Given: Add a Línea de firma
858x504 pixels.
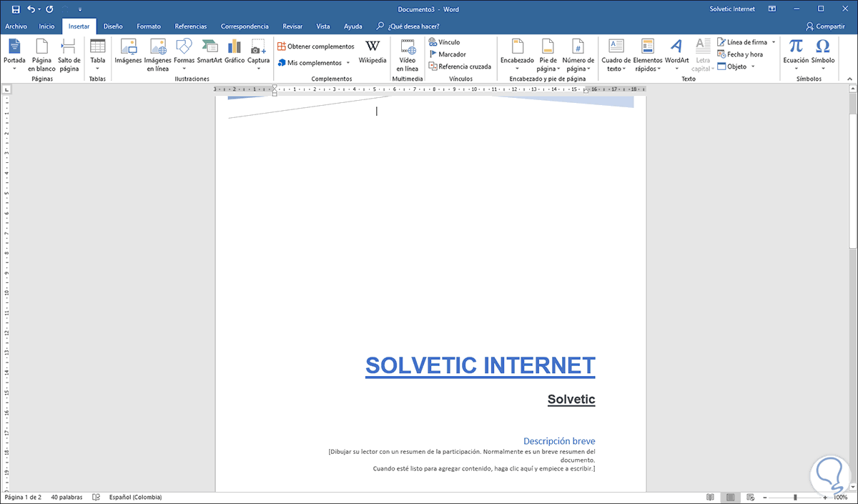Looking at the screenshot, I should (x=746, y=42).
